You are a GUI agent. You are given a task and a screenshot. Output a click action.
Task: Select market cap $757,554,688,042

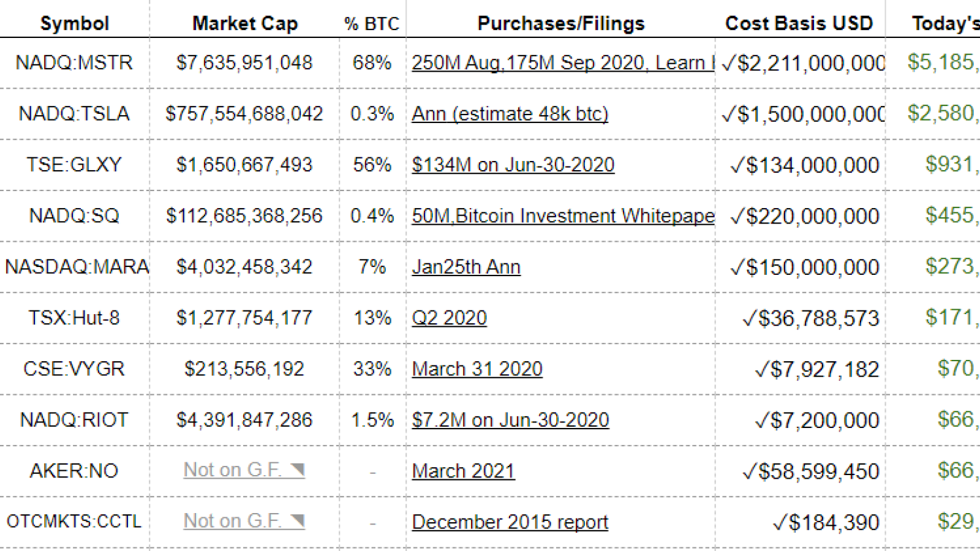(244, 113)
